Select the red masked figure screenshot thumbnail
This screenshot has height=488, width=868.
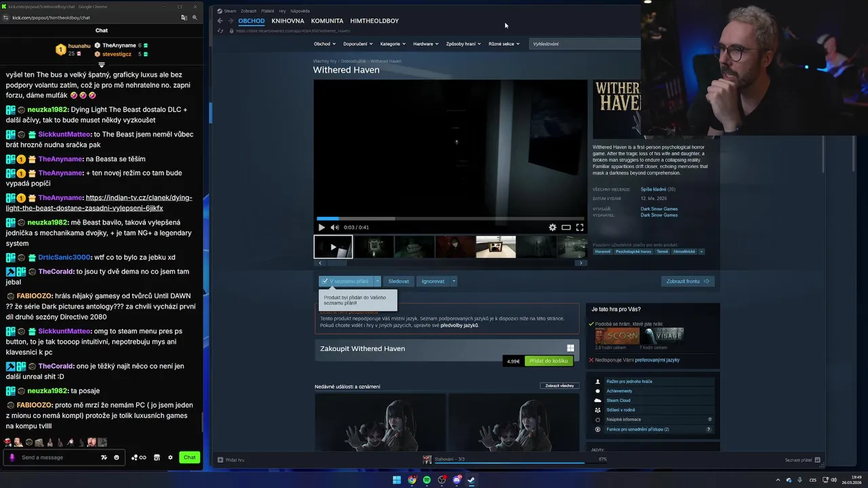pyautogui.click(x=455, y=247)
